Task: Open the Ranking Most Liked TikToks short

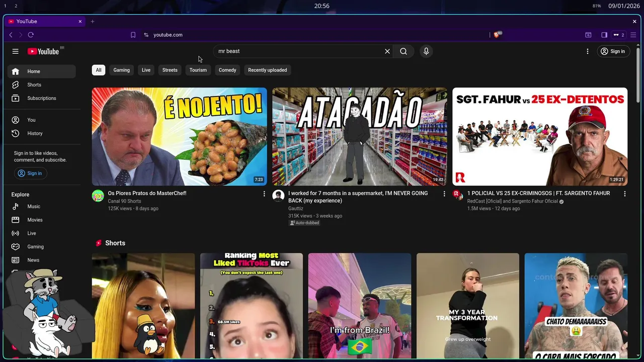Action: tap(252, 307)
